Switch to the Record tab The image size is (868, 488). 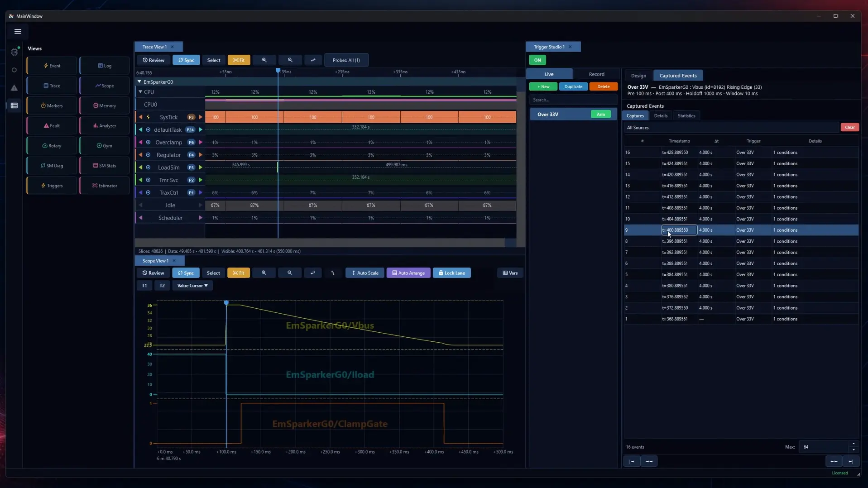coord(596,74)
